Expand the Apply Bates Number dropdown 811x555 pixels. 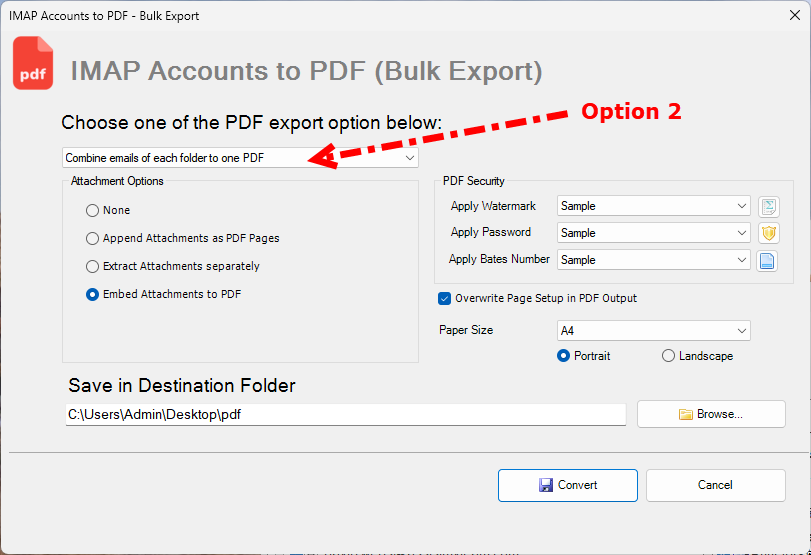[x=654, y=260]
